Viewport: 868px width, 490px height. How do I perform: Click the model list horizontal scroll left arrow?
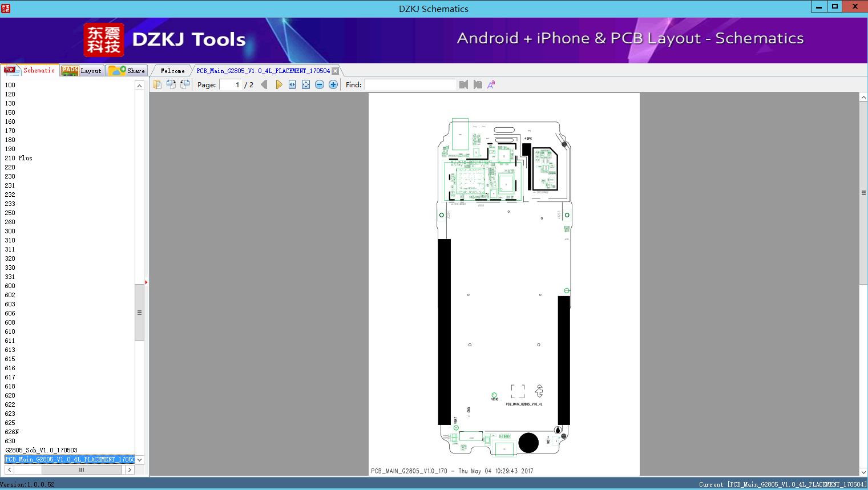(x=9, y=469)
